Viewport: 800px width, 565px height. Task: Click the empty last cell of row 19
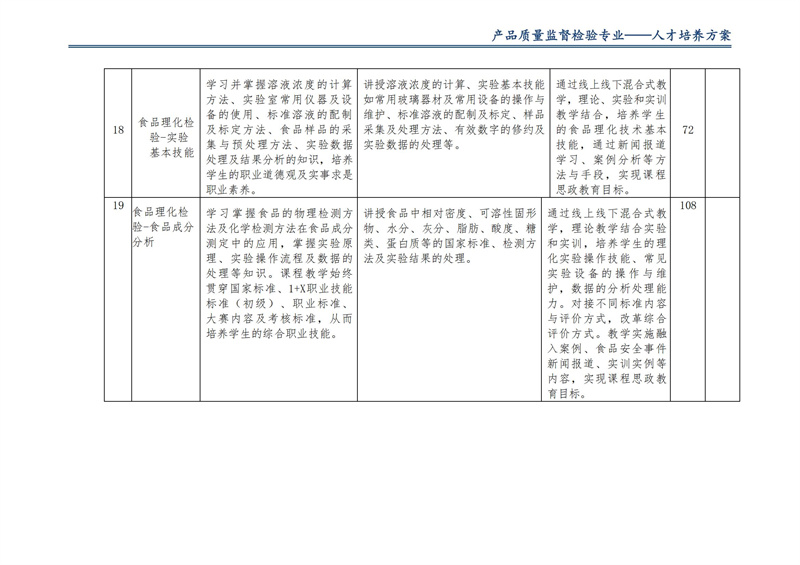pyautogui.click(x=722, y=298)
